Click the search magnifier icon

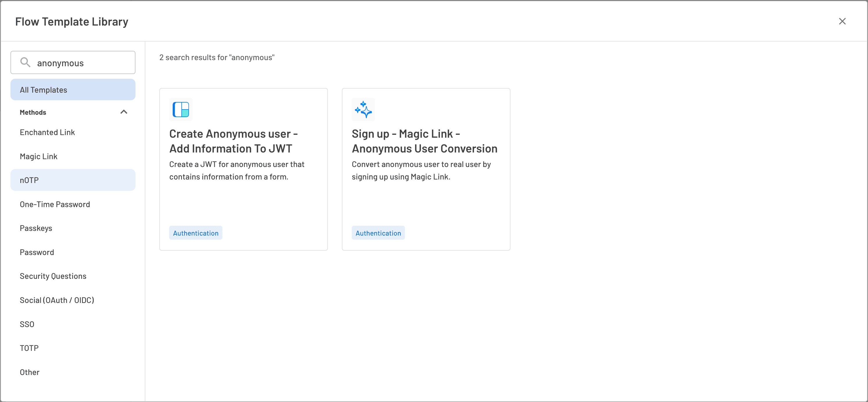[25, 62]
